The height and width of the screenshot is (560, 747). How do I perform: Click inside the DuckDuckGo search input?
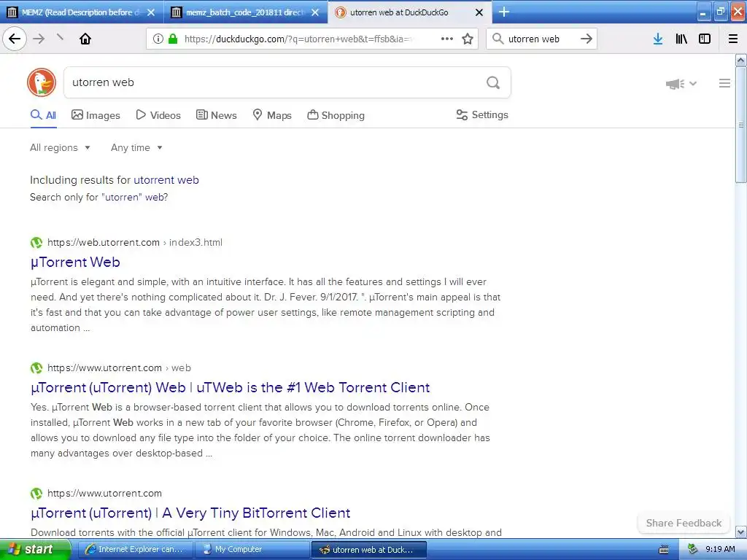coord(276,82)
